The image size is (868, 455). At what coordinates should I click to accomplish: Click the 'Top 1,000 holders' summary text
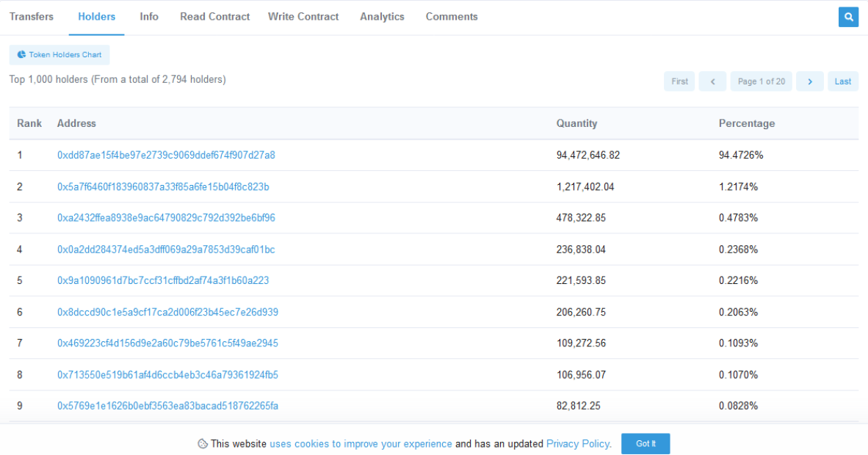tap(117, 79)
